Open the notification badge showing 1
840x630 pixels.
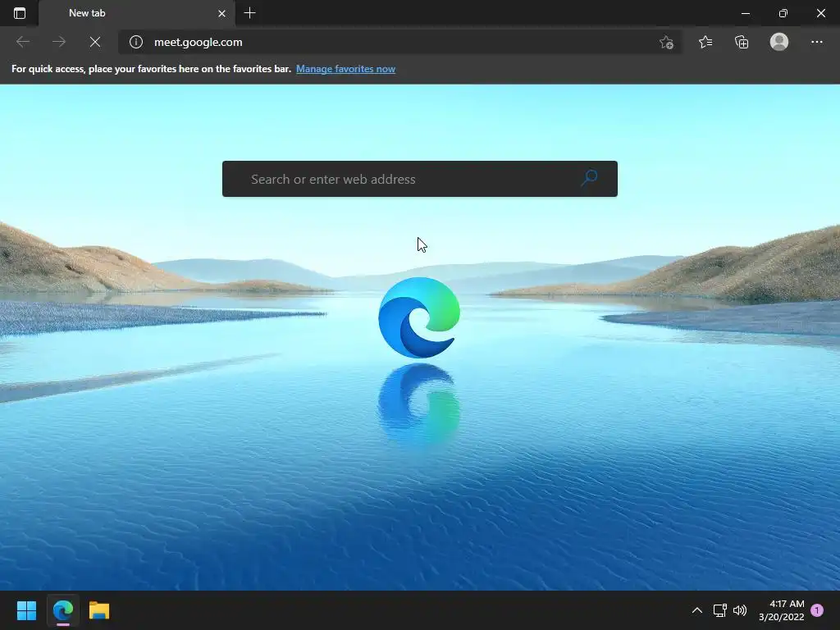[817, 610]
